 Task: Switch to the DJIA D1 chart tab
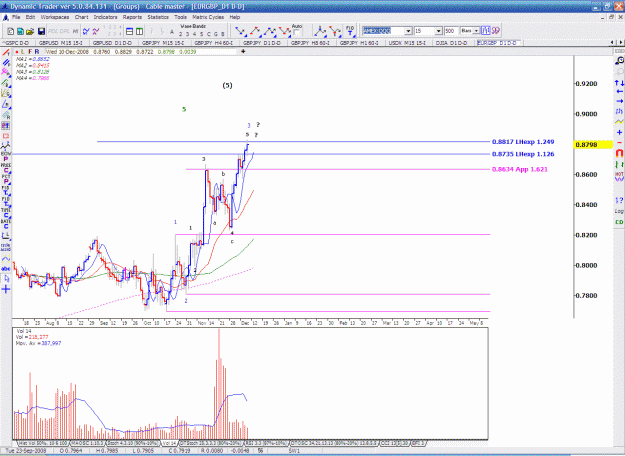[453, 43]
